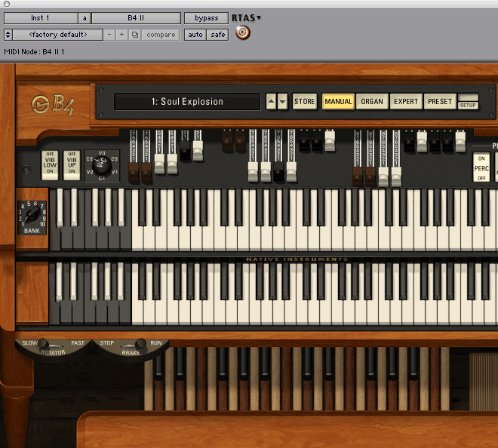
Task: Toggle the VIB UP switch
Action: coord(72,164)
